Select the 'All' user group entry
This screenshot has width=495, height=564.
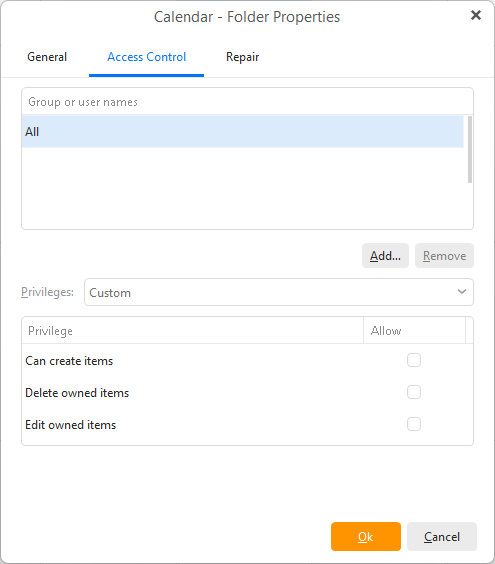242,132
